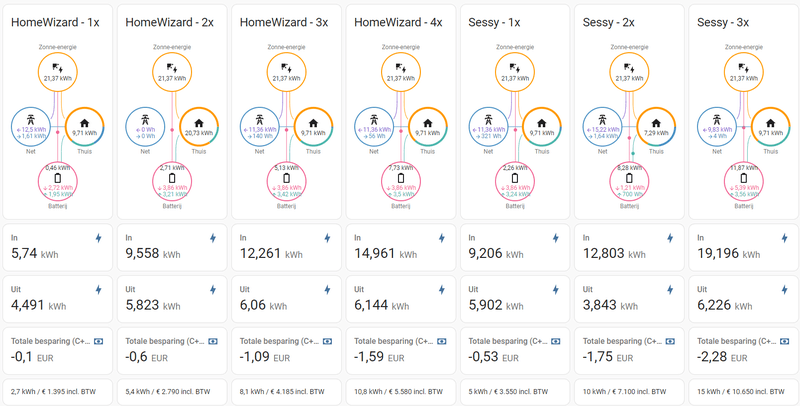Open the -1,09 EUR Totale besparing card
Screen dimensions: 800x406
[285, 350]
